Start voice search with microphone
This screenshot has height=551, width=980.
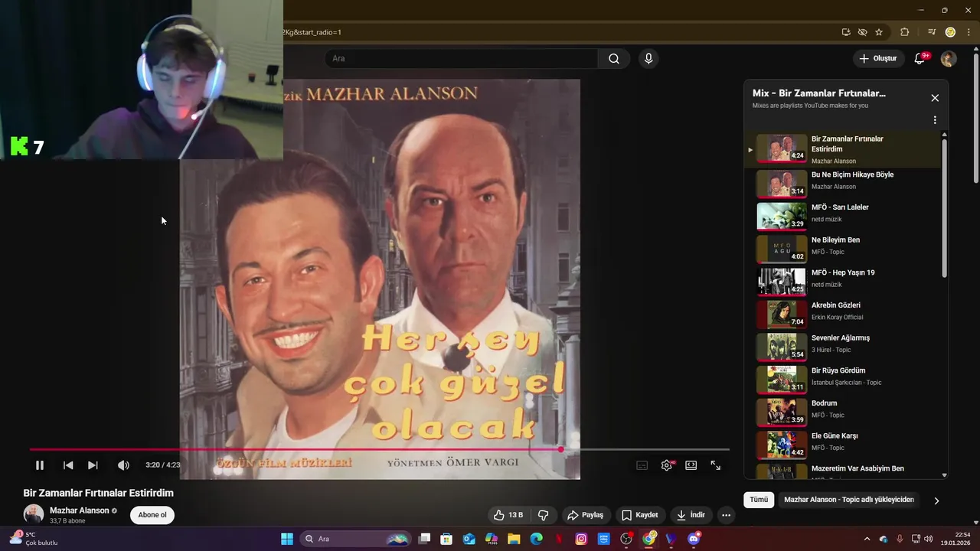point(648,59)
